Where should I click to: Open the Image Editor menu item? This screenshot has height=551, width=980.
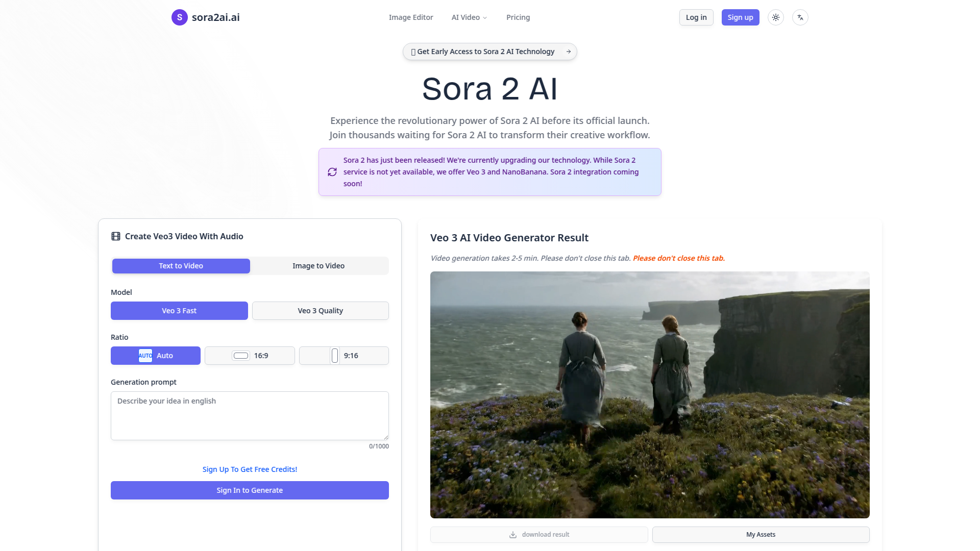(410, 17)
